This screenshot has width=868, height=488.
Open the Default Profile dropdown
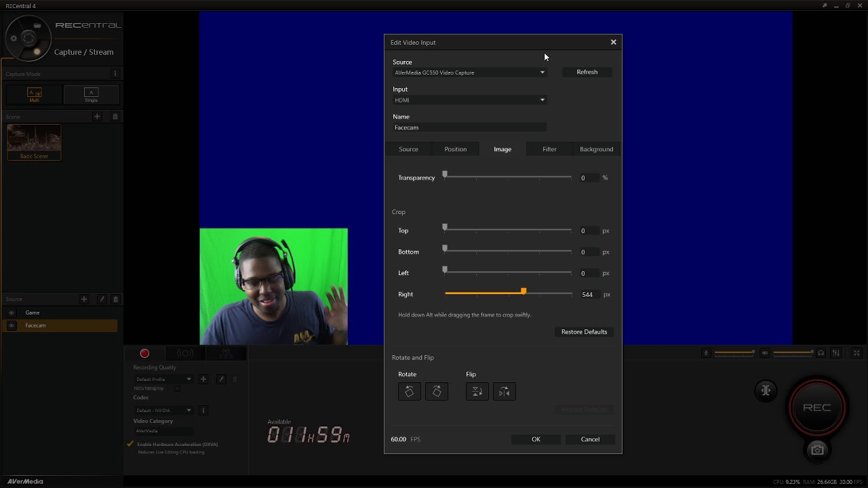[163, 379]
